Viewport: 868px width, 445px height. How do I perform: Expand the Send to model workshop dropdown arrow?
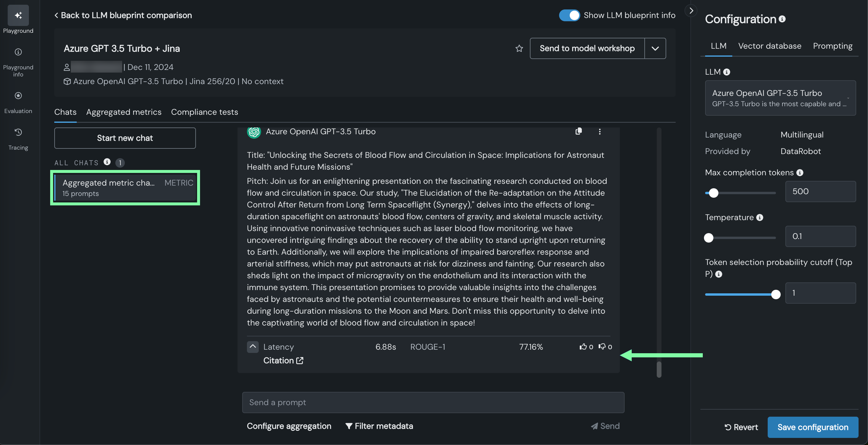click(x=655, y=49)
